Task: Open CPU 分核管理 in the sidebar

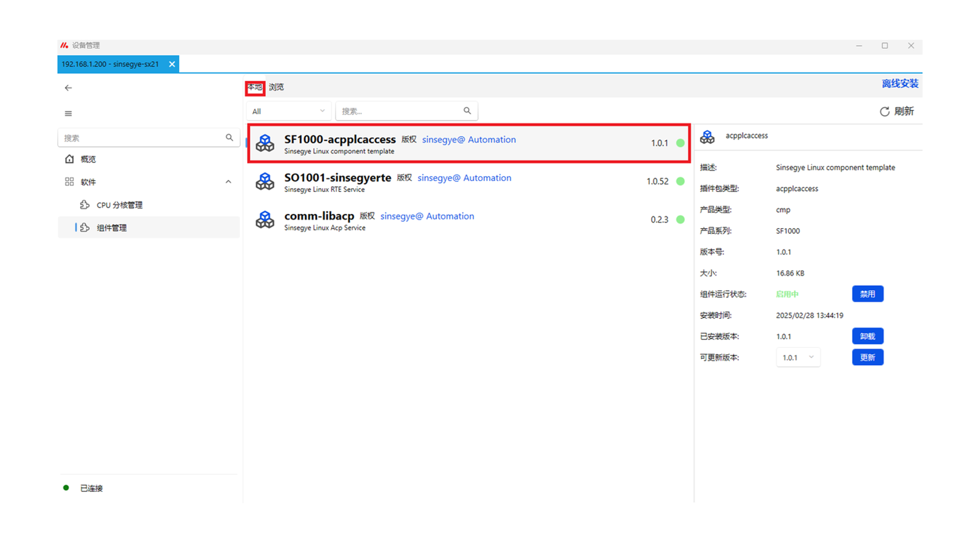Action: [x=149, y=205]
